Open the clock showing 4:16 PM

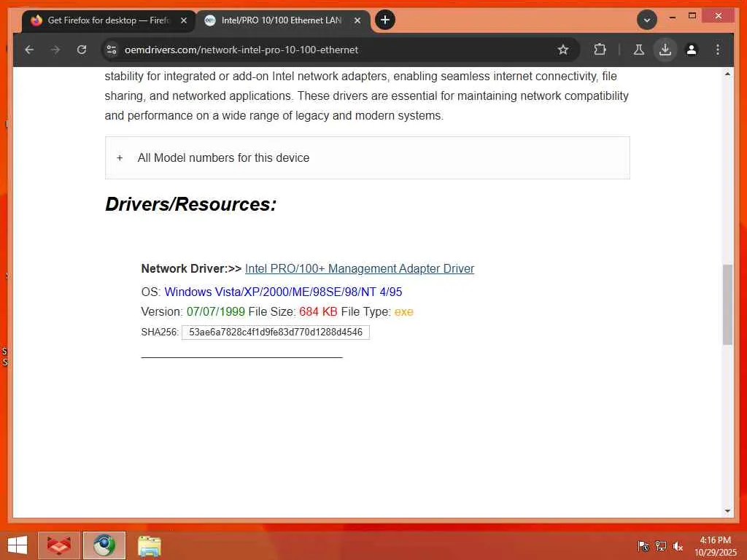click(715, 546)
